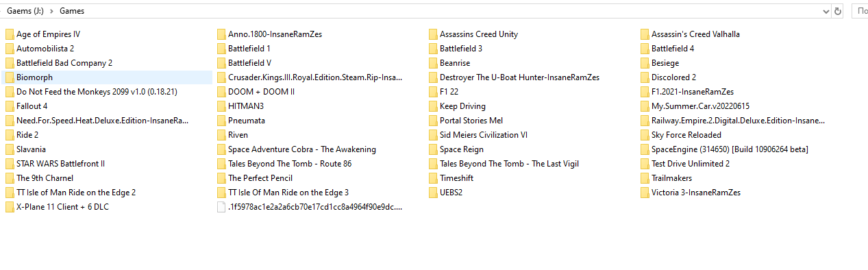Viewport: 868px width, 270px height.
Task: Select Space Adventure Cobra - The Awakening
Action: point(302,149)
